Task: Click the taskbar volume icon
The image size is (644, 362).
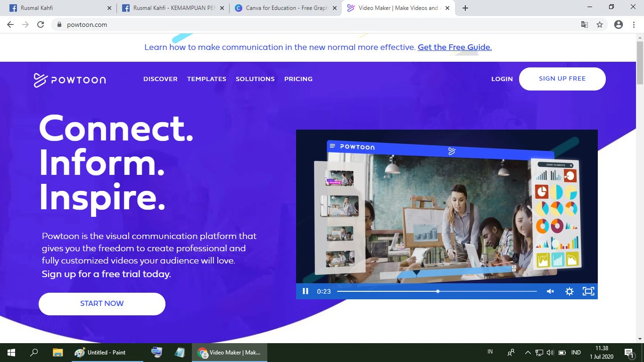Action: coord(550,352)
